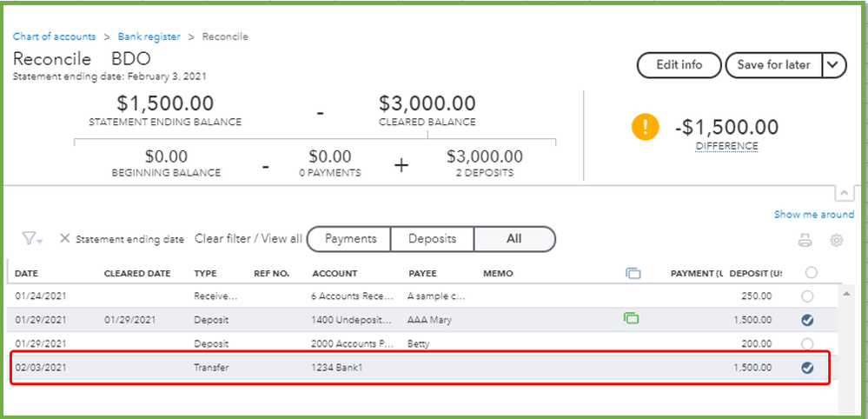The image size is (868, 419).
Task: Switch to the Deposits tab
Action: coord(433,239)
